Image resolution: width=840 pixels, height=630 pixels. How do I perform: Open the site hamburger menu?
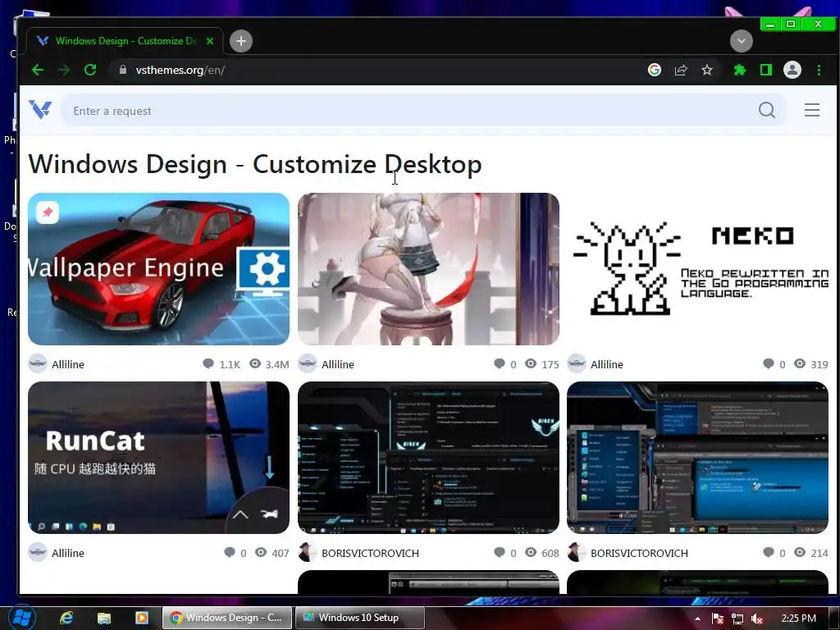[x=812, y=110]
